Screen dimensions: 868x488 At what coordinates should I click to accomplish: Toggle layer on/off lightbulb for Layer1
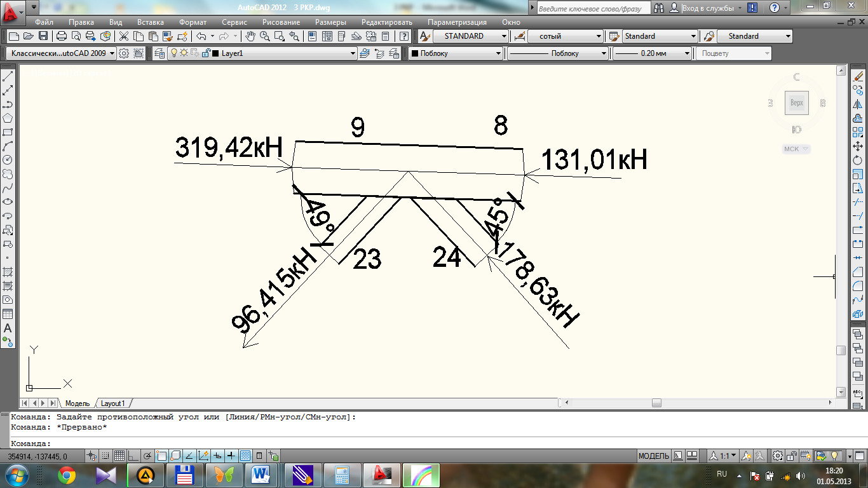174,53
